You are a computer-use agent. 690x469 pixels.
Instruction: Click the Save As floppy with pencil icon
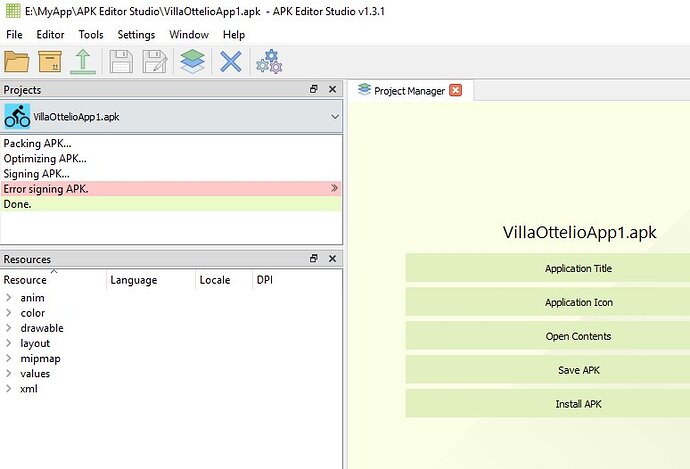pyautogui.click(x=154, y=62)
